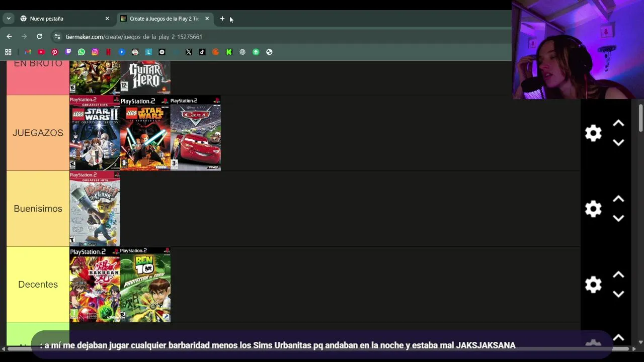Close the TierMaker tab
Screen dimensions: 644x362
click(x=207, y=19)
